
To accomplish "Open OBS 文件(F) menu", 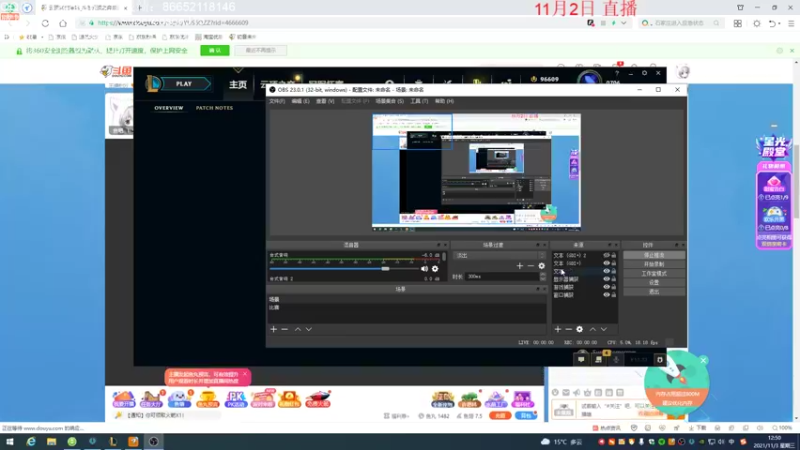I will [x=277, y=101].
